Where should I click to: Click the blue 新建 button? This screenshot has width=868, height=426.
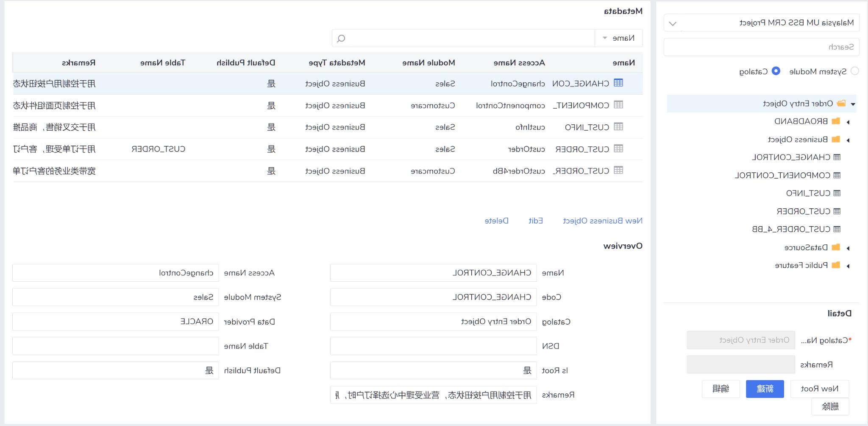pos(765,389)
